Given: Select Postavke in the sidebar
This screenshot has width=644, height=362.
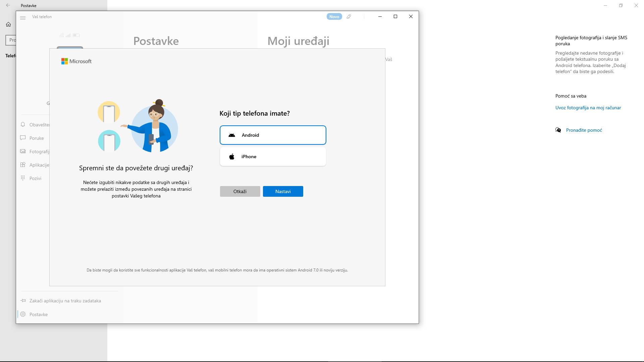Looking at the screenshot, I should (x=38, y=314).
